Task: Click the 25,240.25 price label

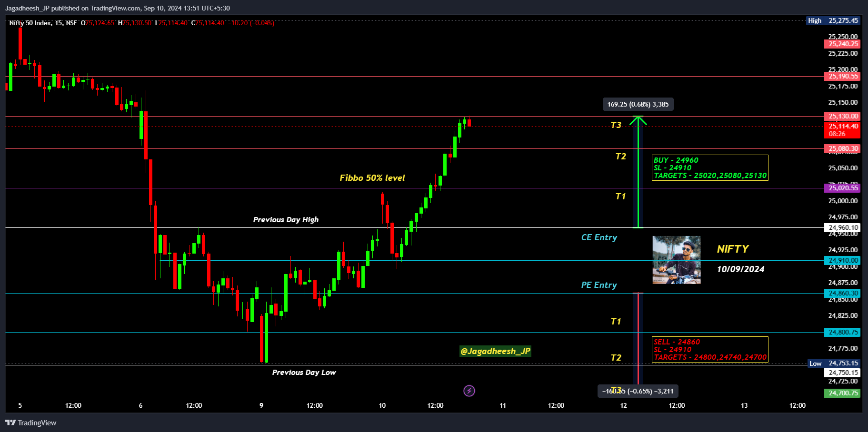Action: (842, 44)
